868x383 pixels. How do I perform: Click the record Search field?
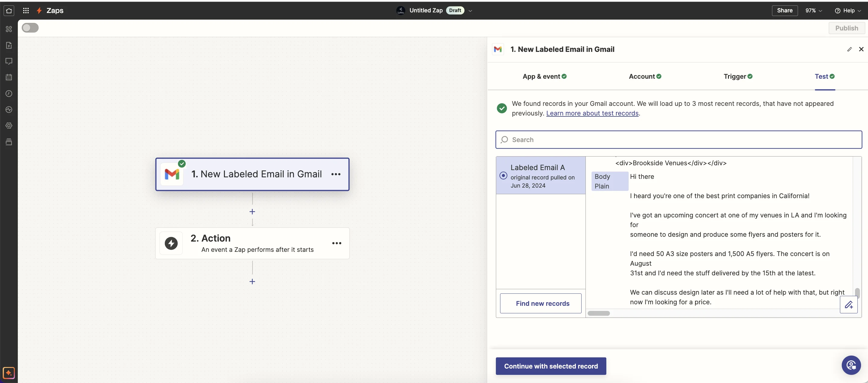click(x=678, y=140)
